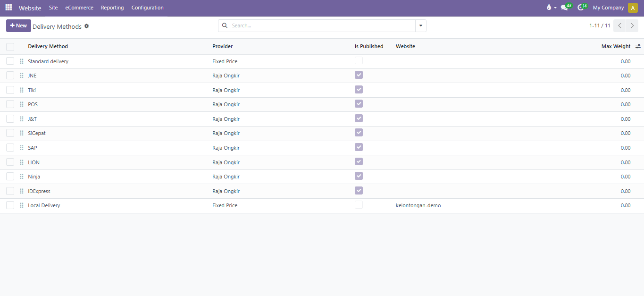
Task: Click the drag handle for JNE row
Action: tap(22, 76)
